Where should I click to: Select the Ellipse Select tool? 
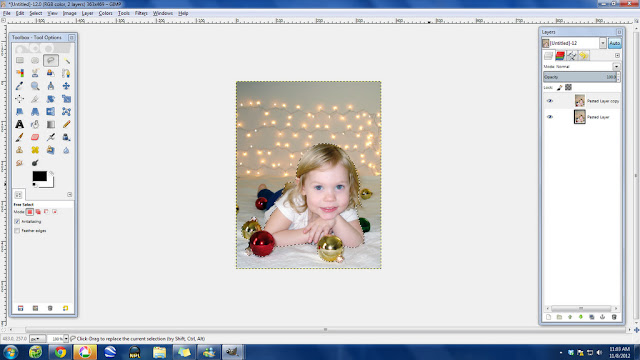35,60
